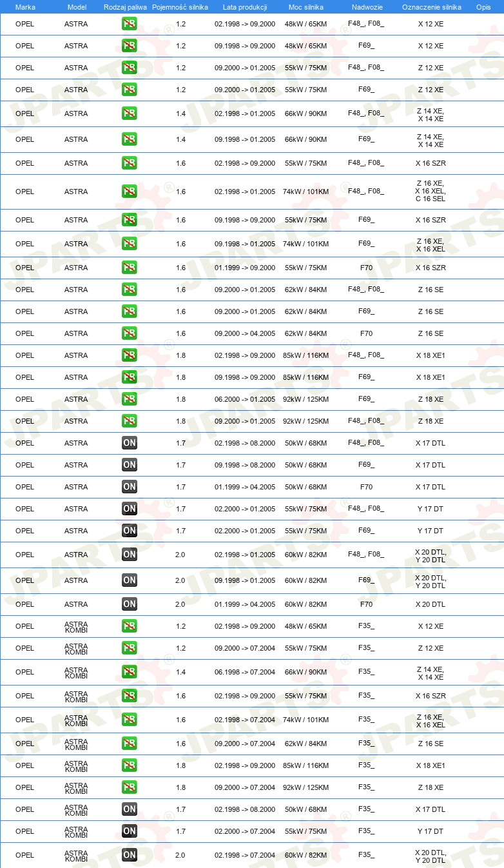
Task: Select diesel ON icon for Astra 2.0 60kW F69_
Action: point(129,580)
